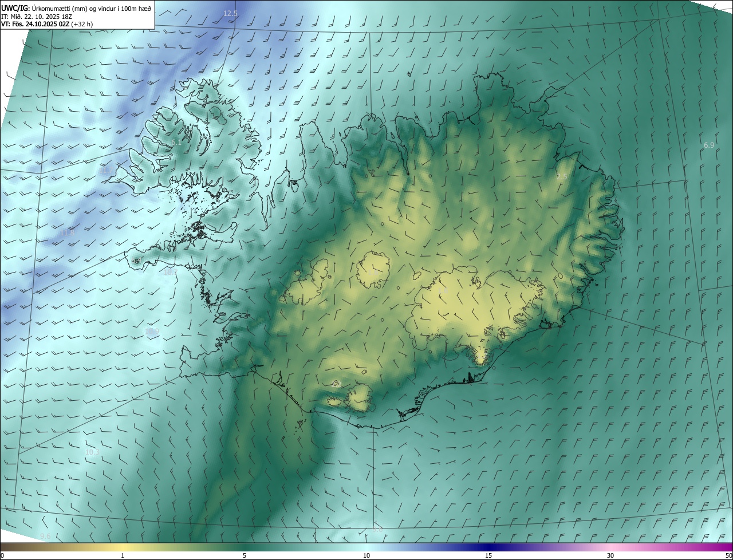The image size is (733, 560).
Task: Click the 2.5 value label in East Iceland
Action: click(562, 177)
